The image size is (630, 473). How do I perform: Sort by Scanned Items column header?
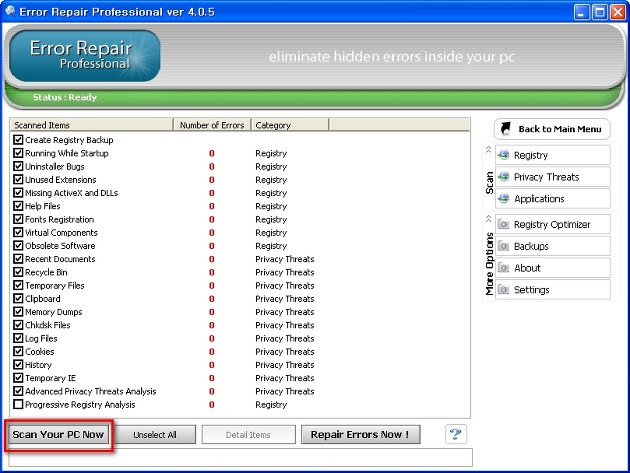click(92, 125)
